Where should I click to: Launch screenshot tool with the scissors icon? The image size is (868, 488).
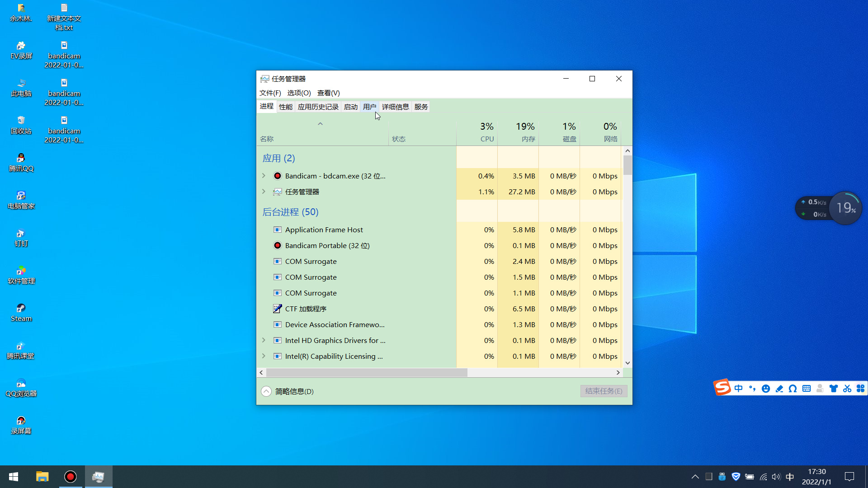847,388
